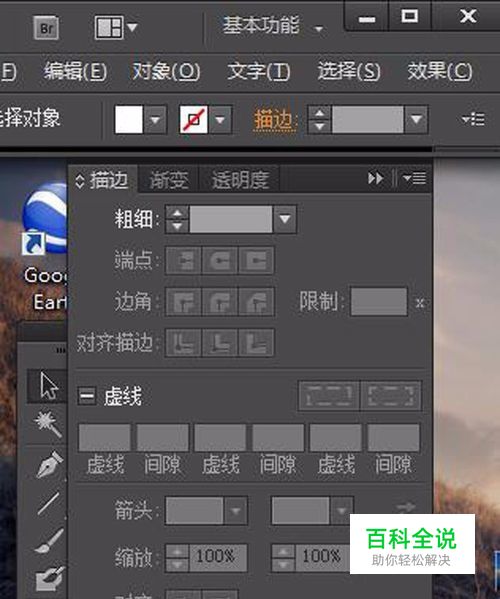This screenshot has height=599, width=500.
Task: Open the 对象(O) menu
Action: click(166, 71)
